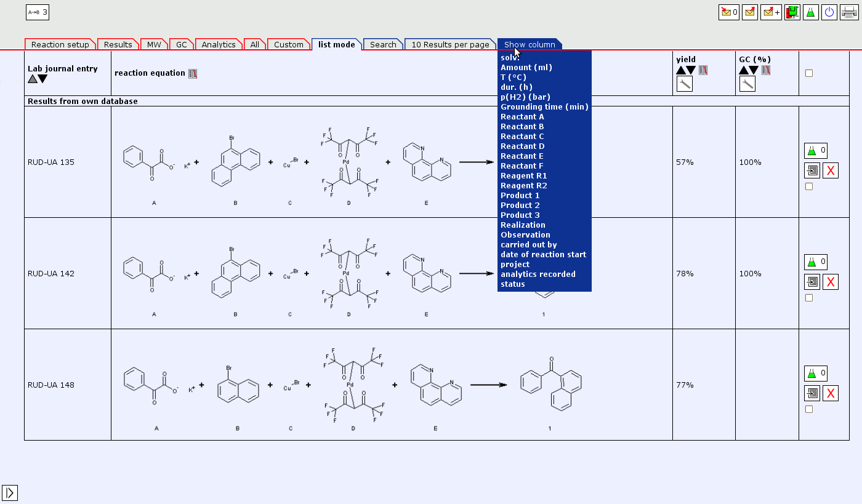Select p(H2) (bar) column option
862x504 pixels.
[x=526, y=97]
